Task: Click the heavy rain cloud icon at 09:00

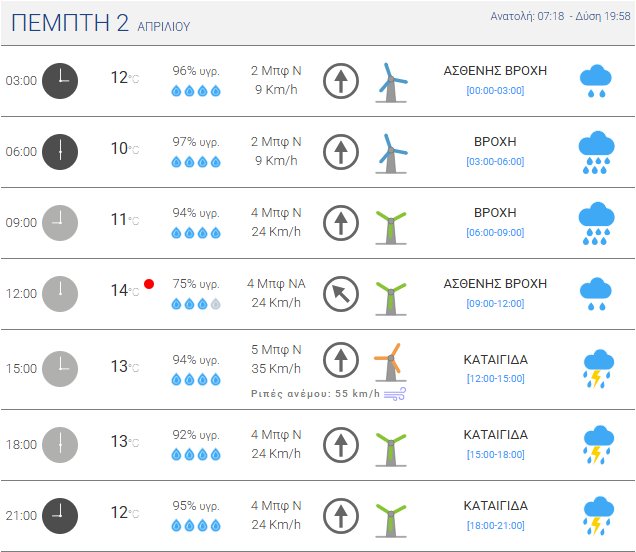Action: (x=597, y=223)
